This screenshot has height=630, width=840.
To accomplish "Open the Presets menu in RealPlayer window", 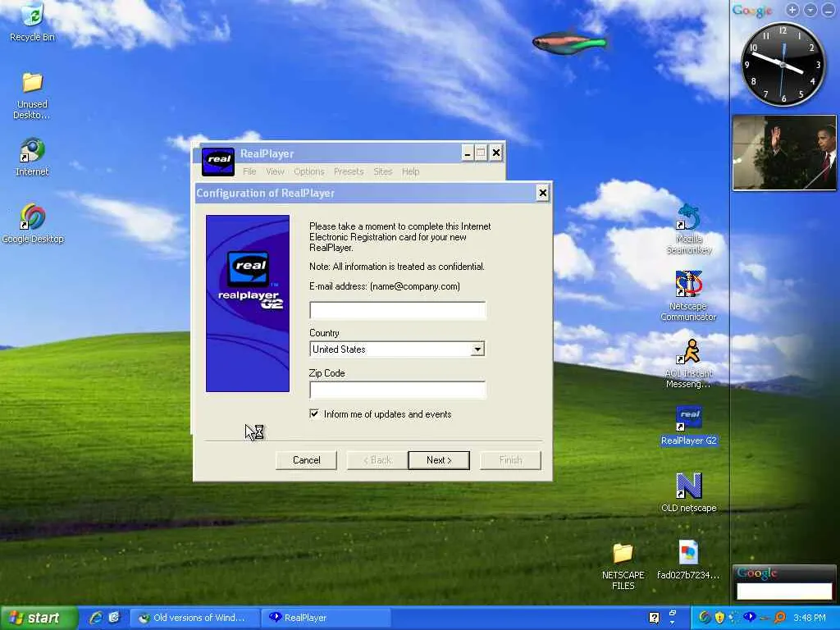I will tap(348, 171).
